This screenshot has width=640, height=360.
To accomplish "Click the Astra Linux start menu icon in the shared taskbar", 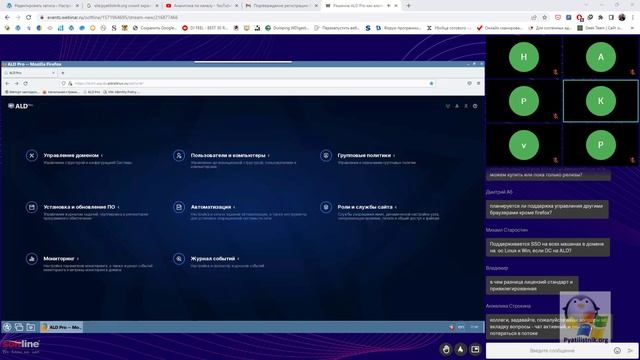I will (7, 327).
